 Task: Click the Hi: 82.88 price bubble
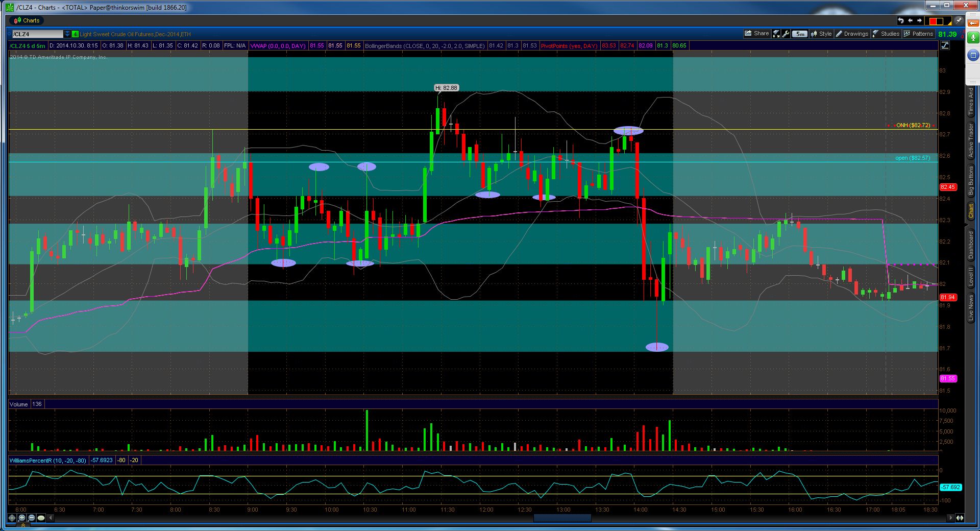[447, 88]
